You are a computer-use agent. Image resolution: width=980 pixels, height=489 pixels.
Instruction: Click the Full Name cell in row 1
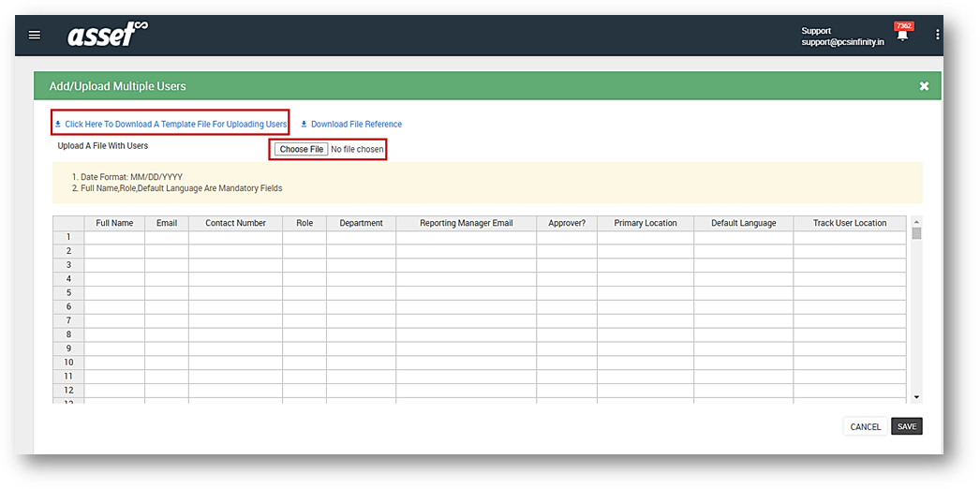(x=114, y=237)
